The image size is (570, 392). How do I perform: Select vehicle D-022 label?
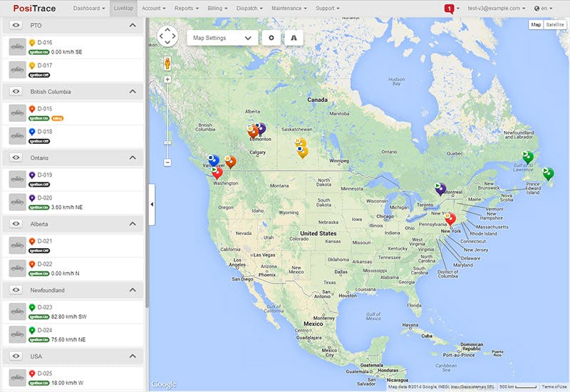pyautogui.click(x=45, y=264)
